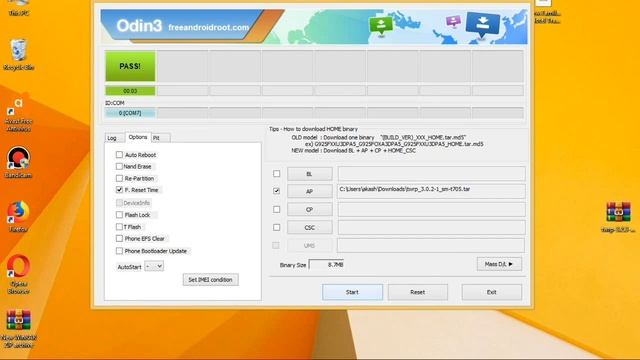Click the Exit button

tap(491, 292)
